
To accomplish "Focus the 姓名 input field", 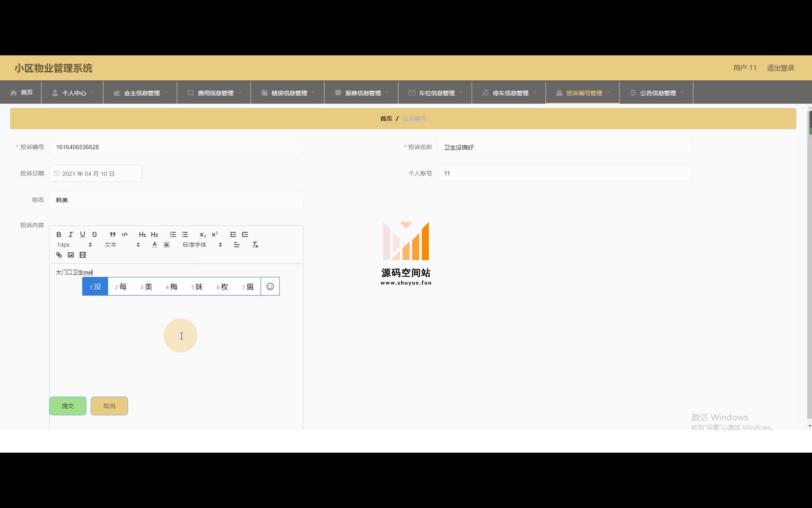I will pyautogui.click(x=176, y=200).
